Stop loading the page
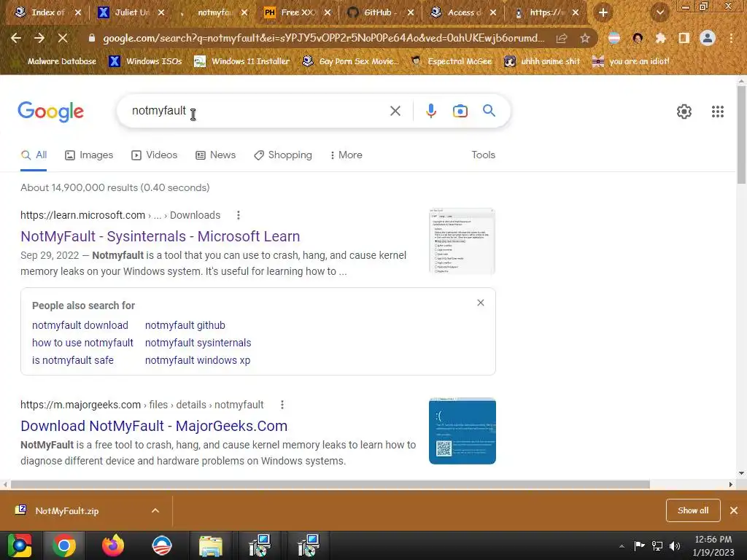 [63, 38]
